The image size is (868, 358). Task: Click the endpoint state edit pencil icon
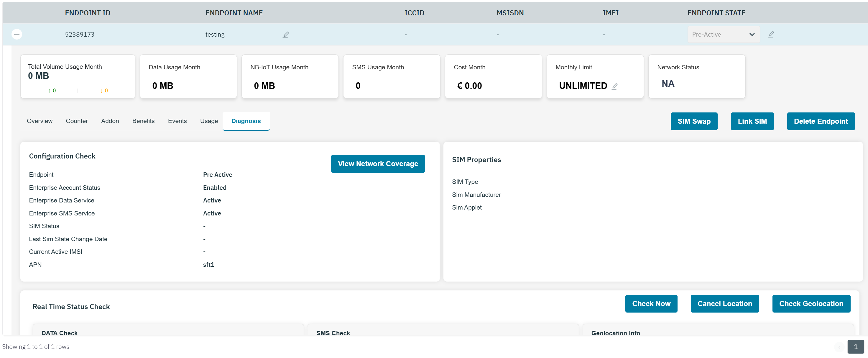pos(771,34)
